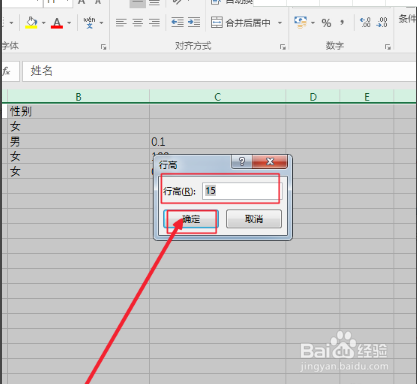
Task: Select column C header
Action: (x=218, y=97)
